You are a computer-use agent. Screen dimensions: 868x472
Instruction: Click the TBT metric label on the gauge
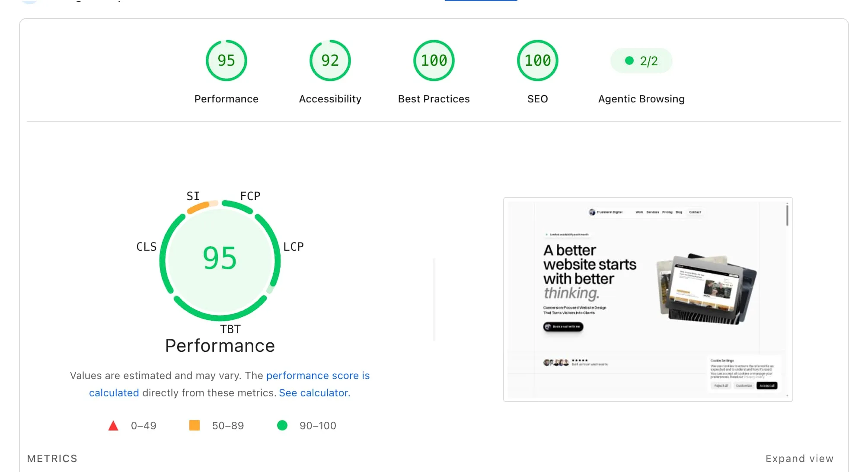click(x=230, y=329)
